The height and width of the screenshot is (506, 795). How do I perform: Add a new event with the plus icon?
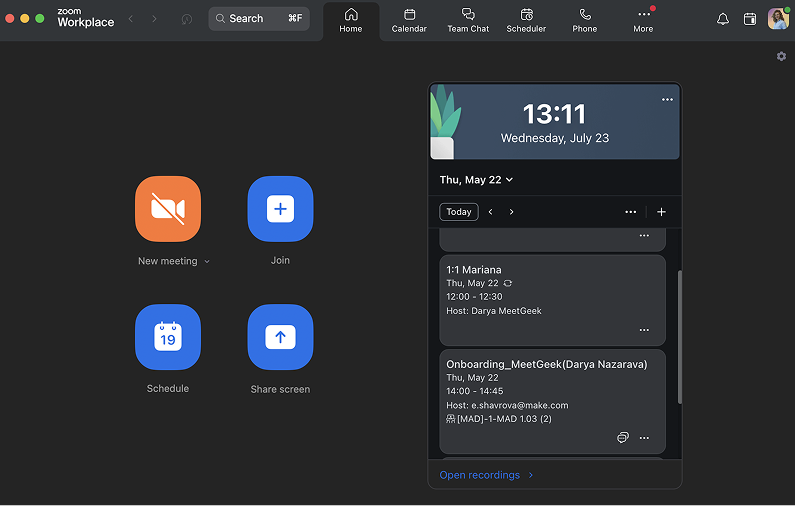pos(661,212)
